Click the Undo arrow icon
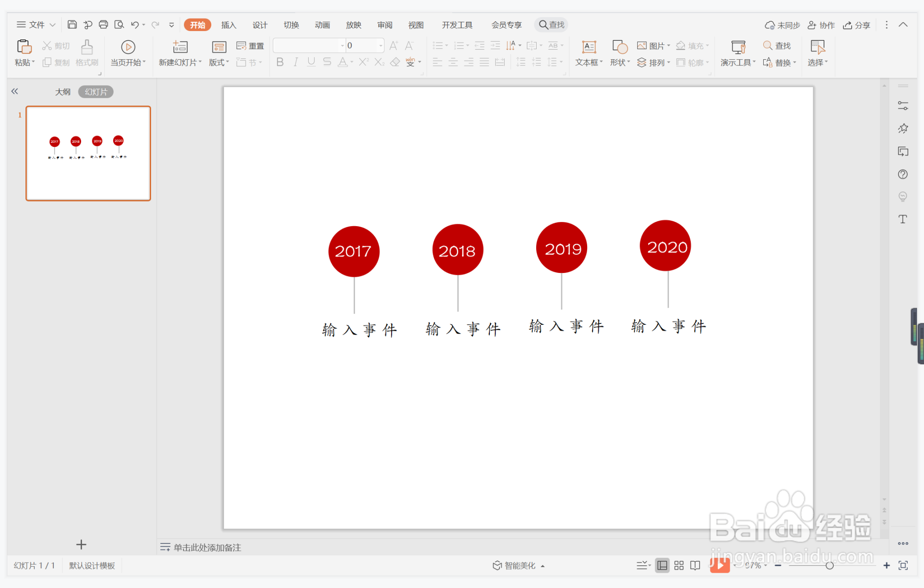This screenshot has height=588, width=924. coord(135,25)
